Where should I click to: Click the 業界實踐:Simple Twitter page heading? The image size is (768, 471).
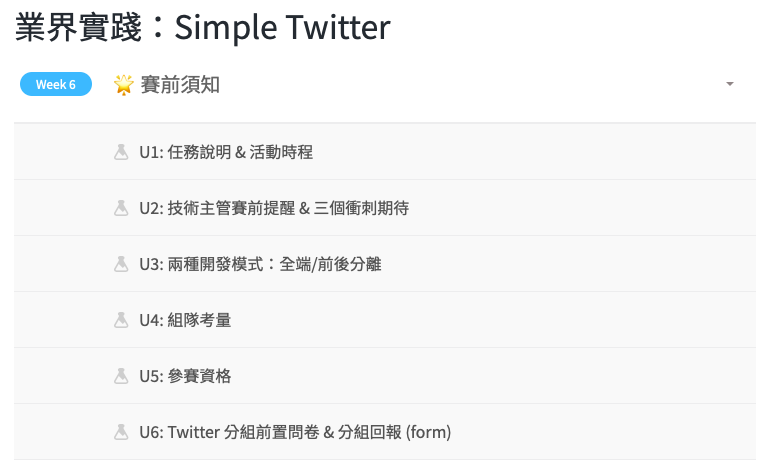pyautogui.click(x=202, y=28)
